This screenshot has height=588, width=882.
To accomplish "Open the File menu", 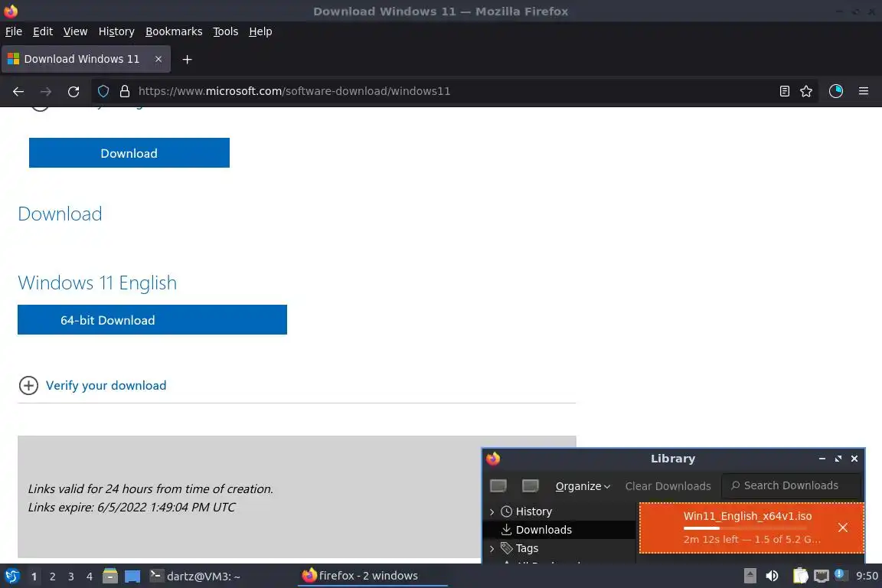I will [x=14, y=31].
